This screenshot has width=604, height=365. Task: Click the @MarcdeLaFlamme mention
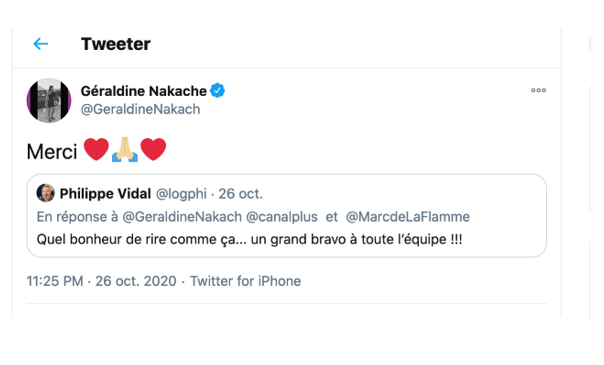(x=408, y=217)
